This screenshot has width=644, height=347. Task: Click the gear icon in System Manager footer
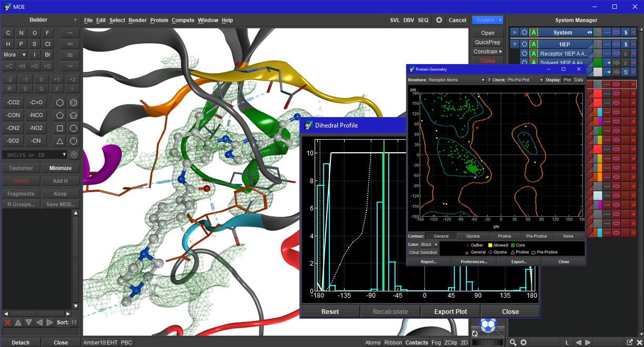(523, 342)
